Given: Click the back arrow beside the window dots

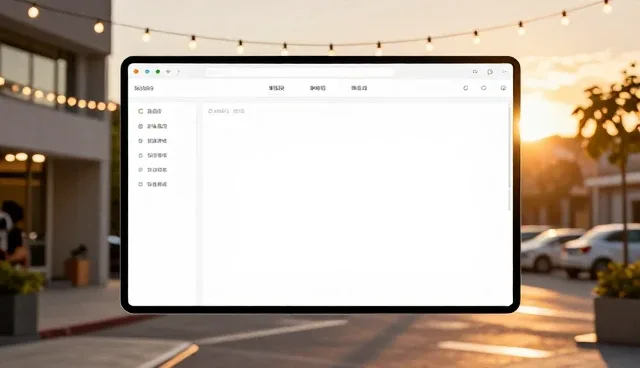Looking at the screenshot, I should coord(168,72).
